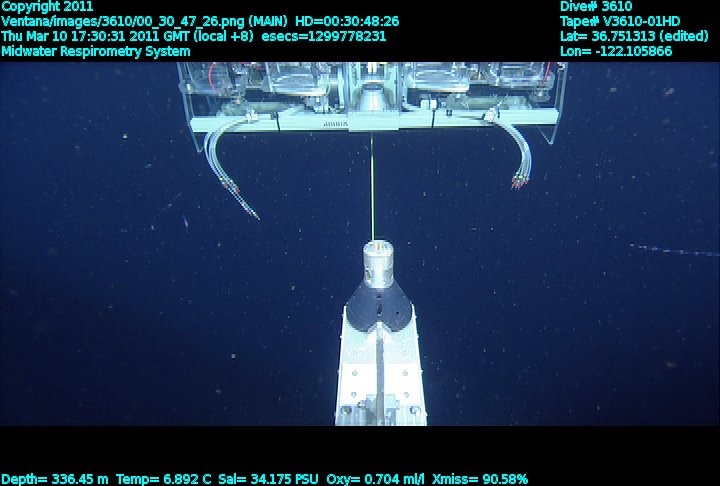The width and height of the screenshot is (720, 486).
Task: Click the Depth= 336.45 m reading
Action: tap(56, 479)
